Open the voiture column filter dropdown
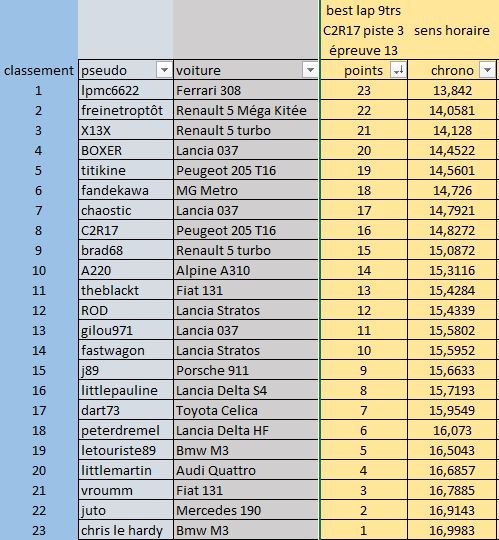 [310, 70]
